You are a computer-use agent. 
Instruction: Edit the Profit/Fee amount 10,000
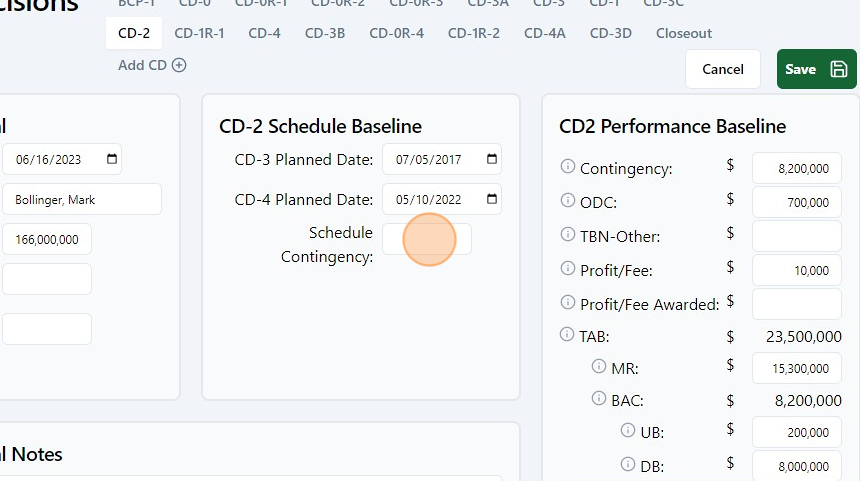[x=796, y=270]
